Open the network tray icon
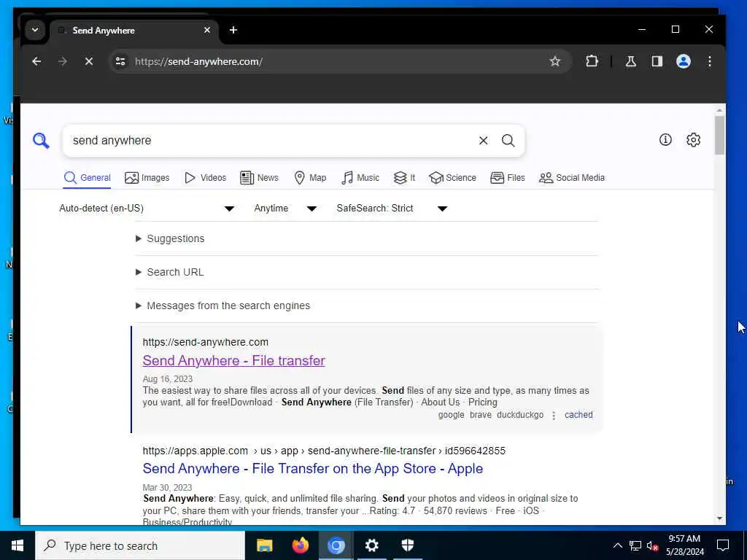The width and height of the screenshot is (747, 560). [x=635, y=545]
